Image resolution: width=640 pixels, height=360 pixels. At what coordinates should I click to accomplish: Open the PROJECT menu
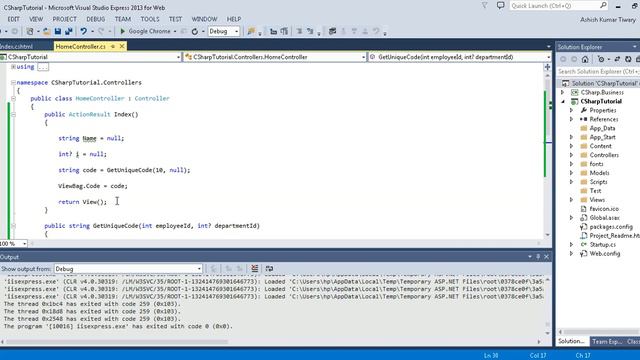(64, 19)
